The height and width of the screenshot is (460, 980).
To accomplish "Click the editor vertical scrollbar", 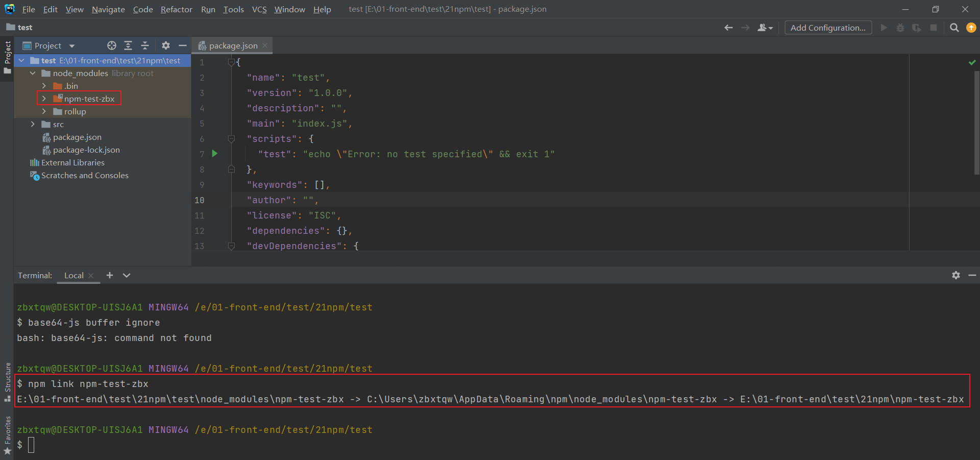I will pyautogui.click(x=976, y=123).
